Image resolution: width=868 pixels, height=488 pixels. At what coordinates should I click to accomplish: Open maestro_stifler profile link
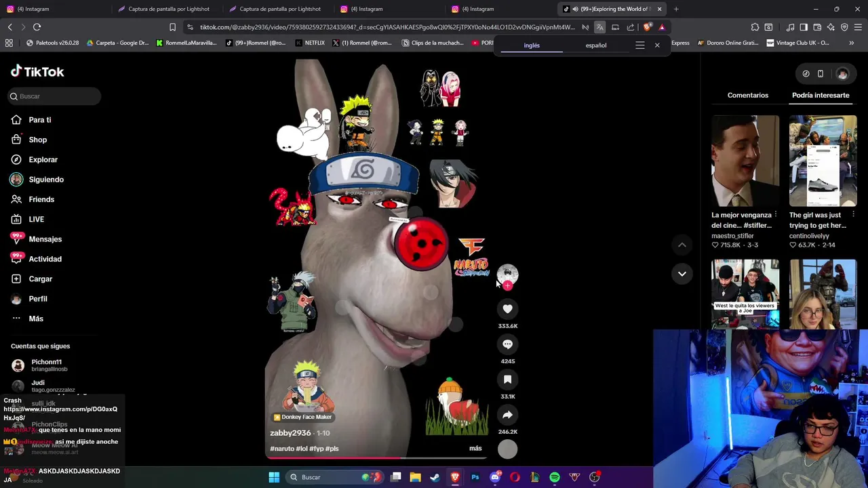[x=732, y=236]
